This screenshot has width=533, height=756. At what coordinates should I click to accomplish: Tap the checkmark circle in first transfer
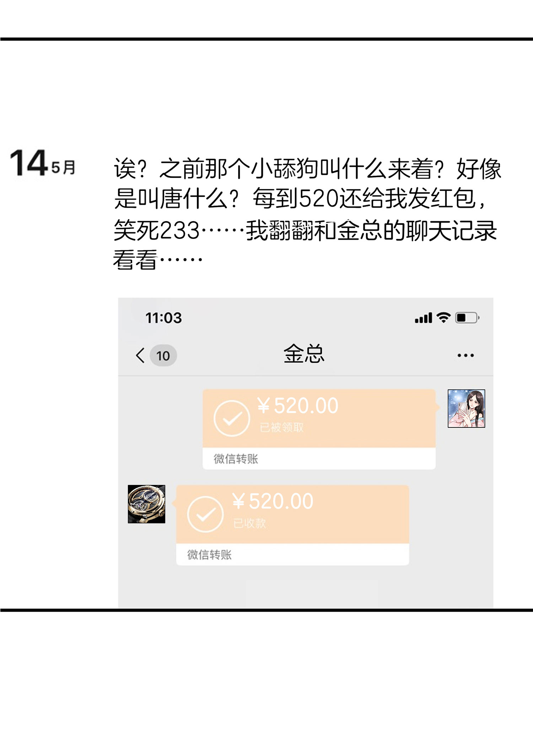[232, 418]
